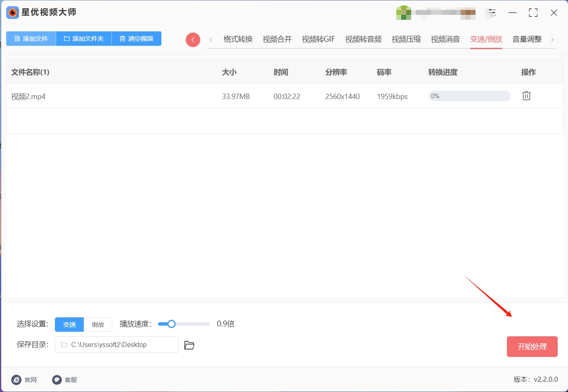
Task: Click the 分辨率 column header
Action: click(x=336, y=72)
